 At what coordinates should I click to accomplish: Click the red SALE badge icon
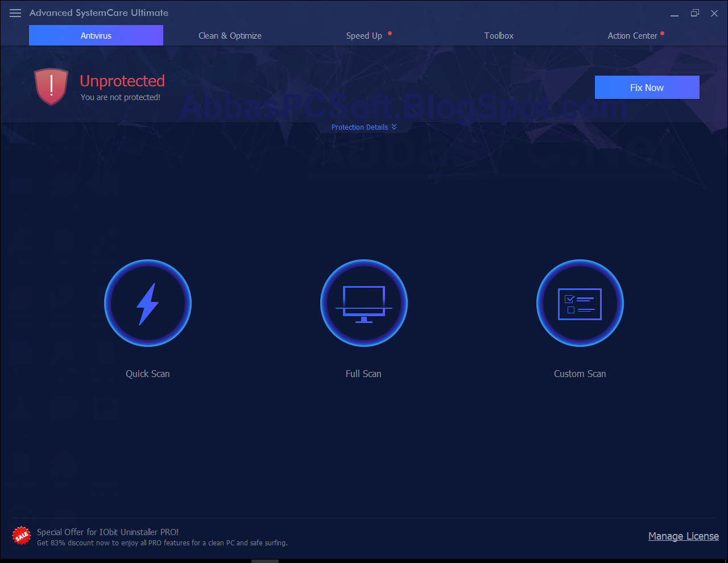[x=22, y=535]
